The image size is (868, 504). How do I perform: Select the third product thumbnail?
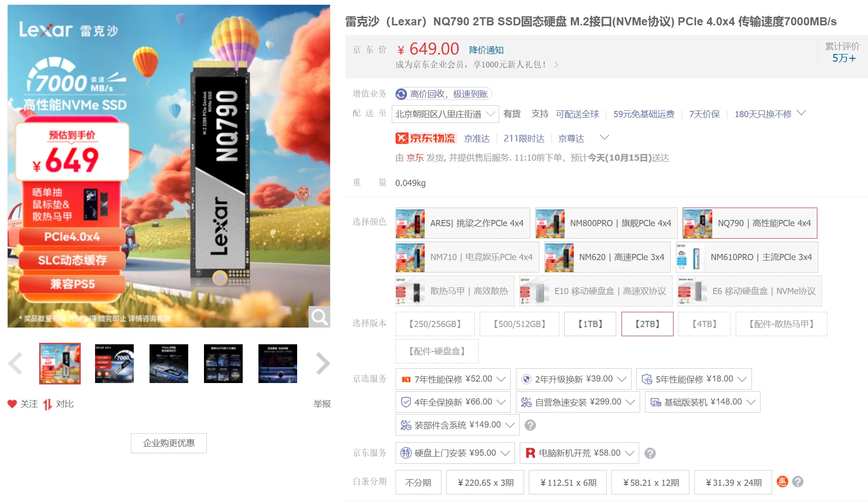[169, 363]
